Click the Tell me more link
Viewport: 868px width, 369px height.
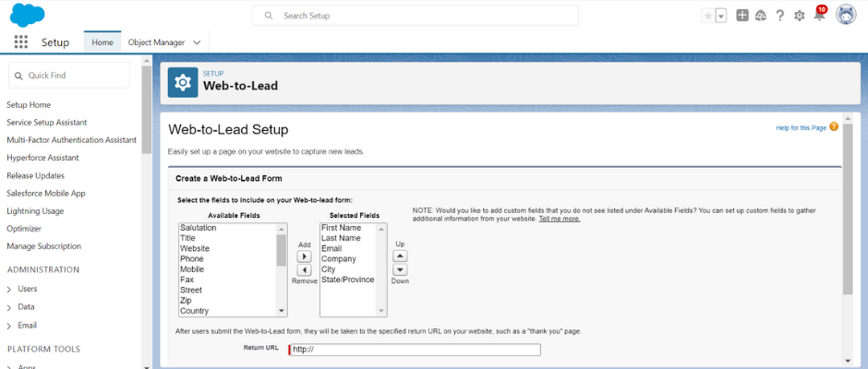[560, 219]
